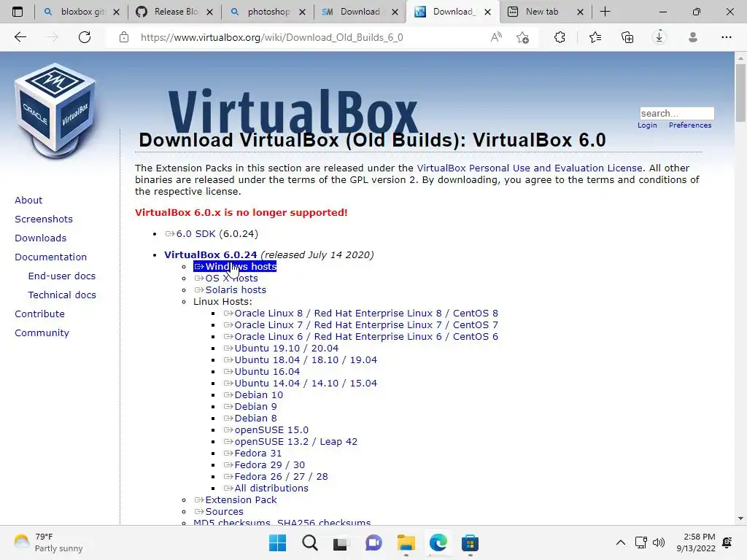This screenshot has width=747, height=560.
Task: Open Contribute in the sidebar
Action: pyautogui.click(x=39, y=314)
